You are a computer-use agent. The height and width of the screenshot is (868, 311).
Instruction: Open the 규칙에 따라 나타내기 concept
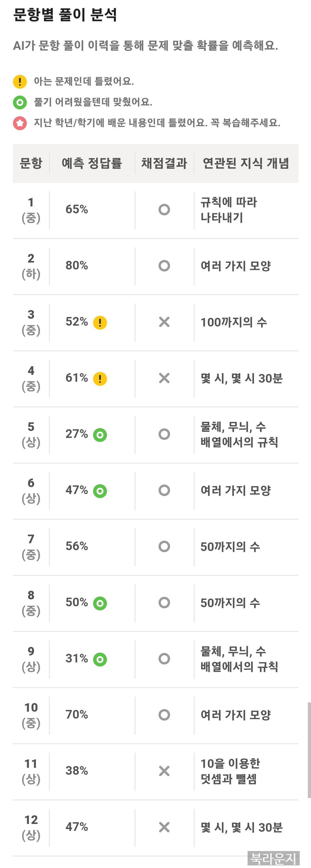click(229, 210)
